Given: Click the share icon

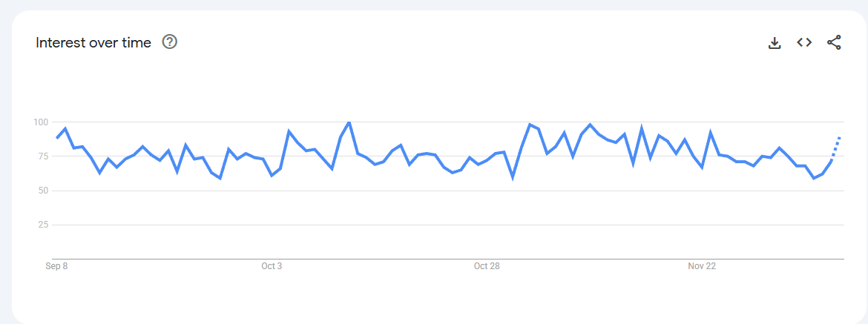Looking at the screenshot, I should (x=834, y=42).
